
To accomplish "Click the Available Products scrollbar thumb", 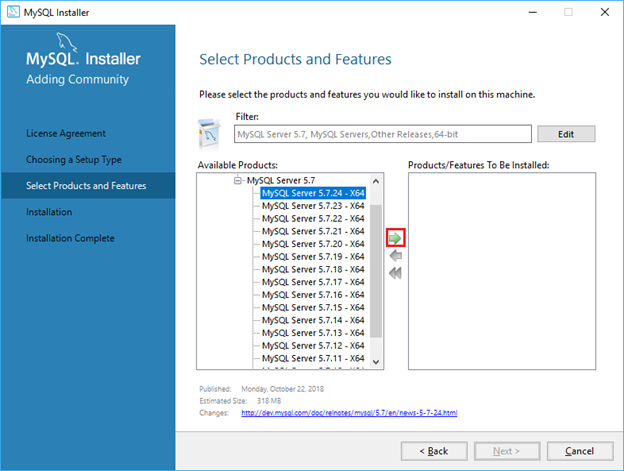I will 376,271.
